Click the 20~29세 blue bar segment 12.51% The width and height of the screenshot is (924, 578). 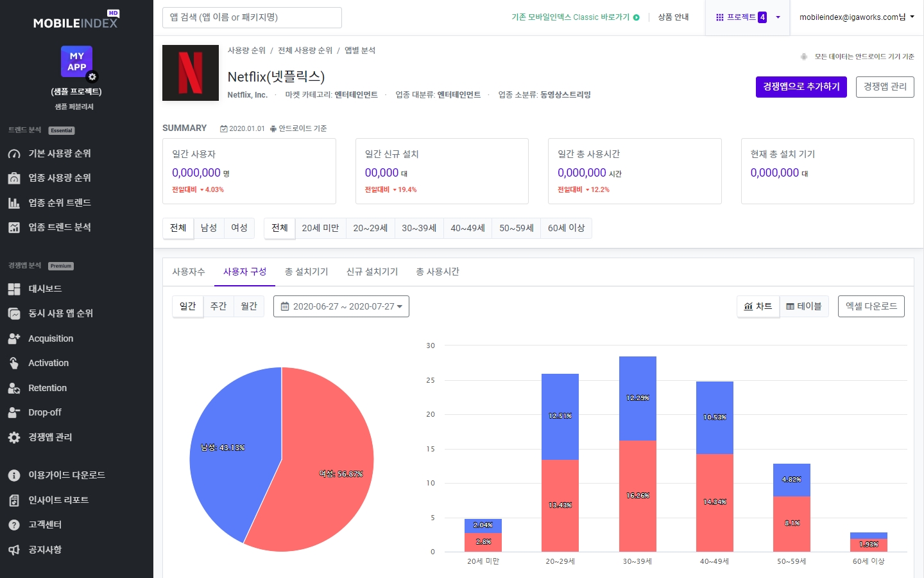pyautogui.click(x=560, y=417)
